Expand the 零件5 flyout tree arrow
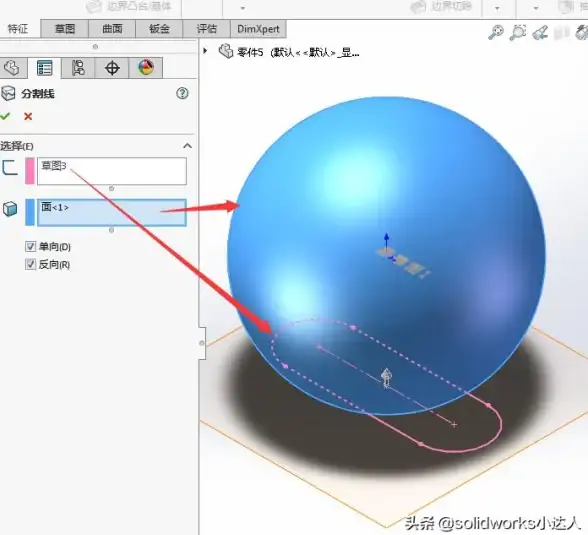 (205, 50)
